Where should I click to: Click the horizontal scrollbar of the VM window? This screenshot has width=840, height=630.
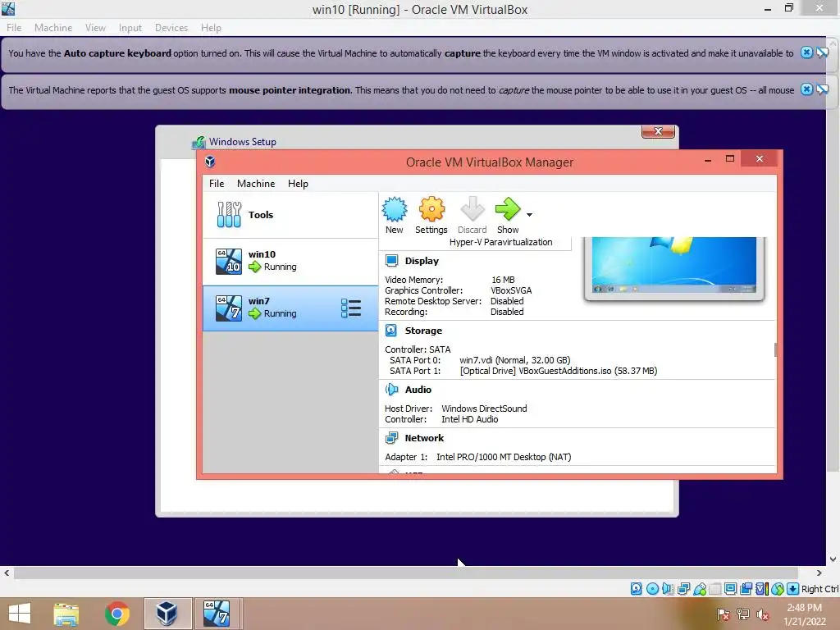pos(405,573)
